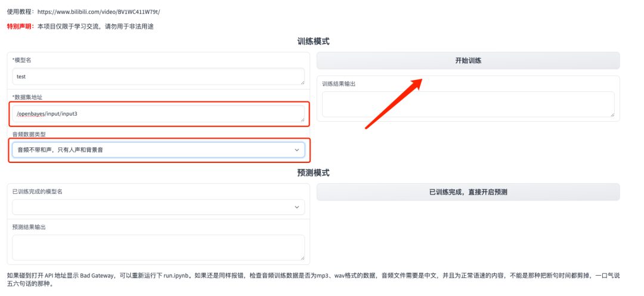Click the resize handle of 数据集地址 textbox
The width and height of the screenshot is (644, 296).
tap(302, 119)
